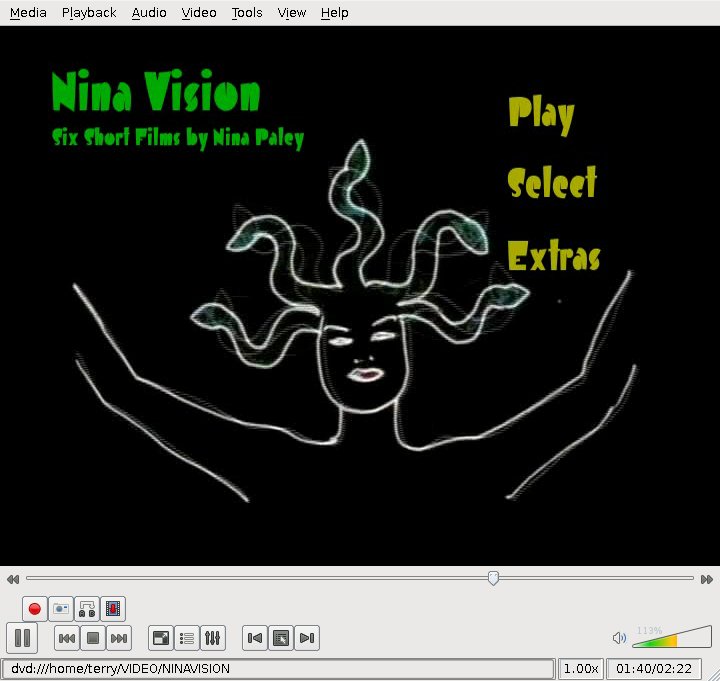Mute audio via speaker icon
This screenshot has width=720, height=681.
pos(619,638)
